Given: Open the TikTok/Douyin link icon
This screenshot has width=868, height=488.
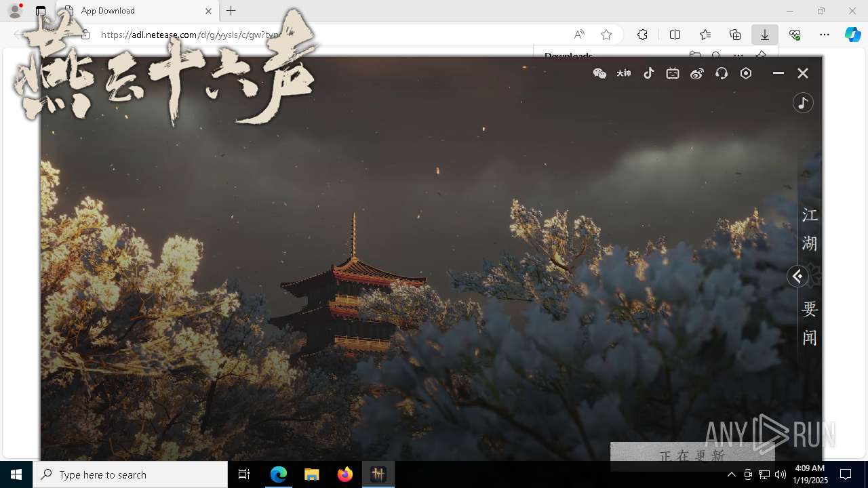Looking at the screenshot, I should click(648, 73).
